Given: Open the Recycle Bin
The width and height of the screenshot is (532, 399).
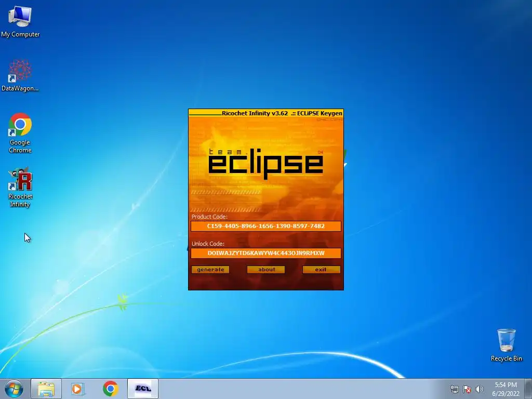Looking at the screenshot, I should (506, 345).
